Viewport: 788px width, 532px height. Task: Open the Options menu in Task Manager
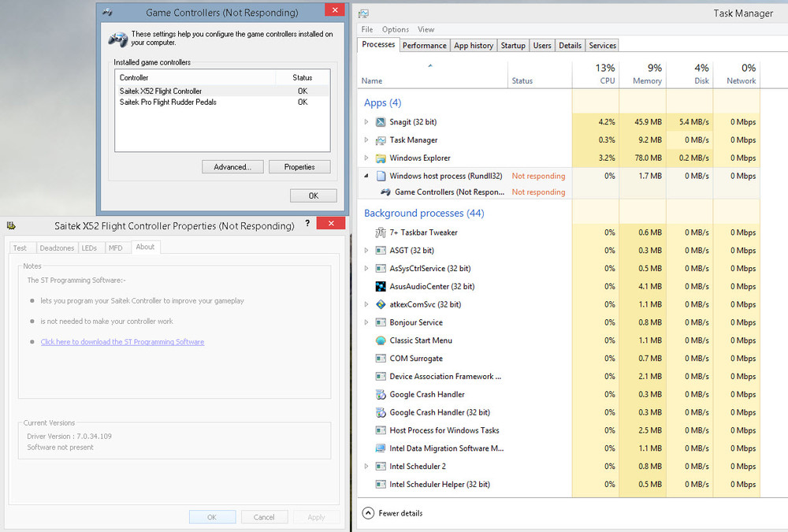396,30
